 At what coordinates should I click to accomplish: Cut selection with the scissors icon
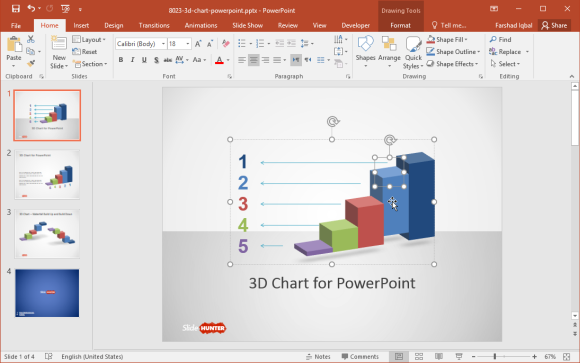(x=31, y=39)
